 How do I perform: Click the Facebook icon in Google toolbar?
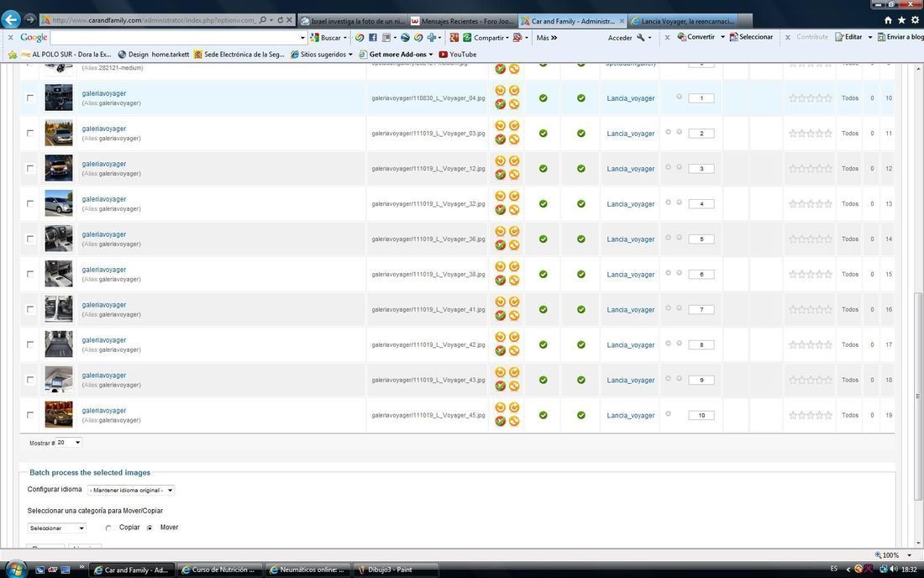coord(372,37)
